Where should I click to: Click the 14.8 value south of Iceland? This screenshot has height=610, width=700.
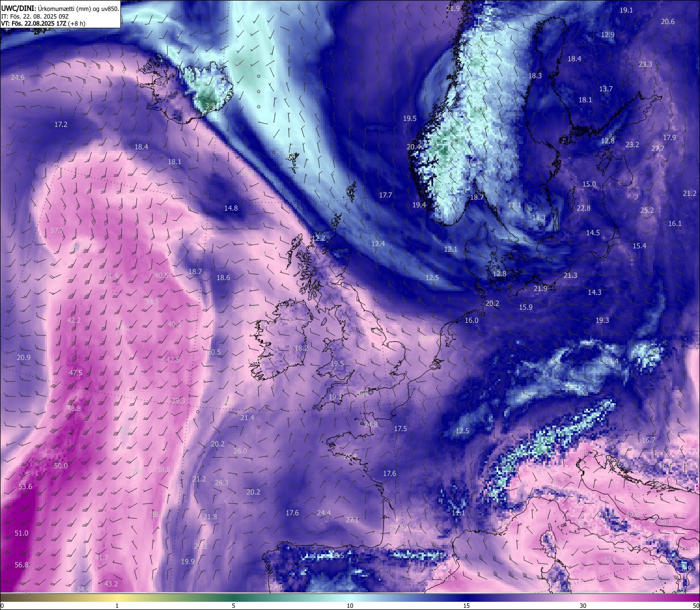point(231,208)
